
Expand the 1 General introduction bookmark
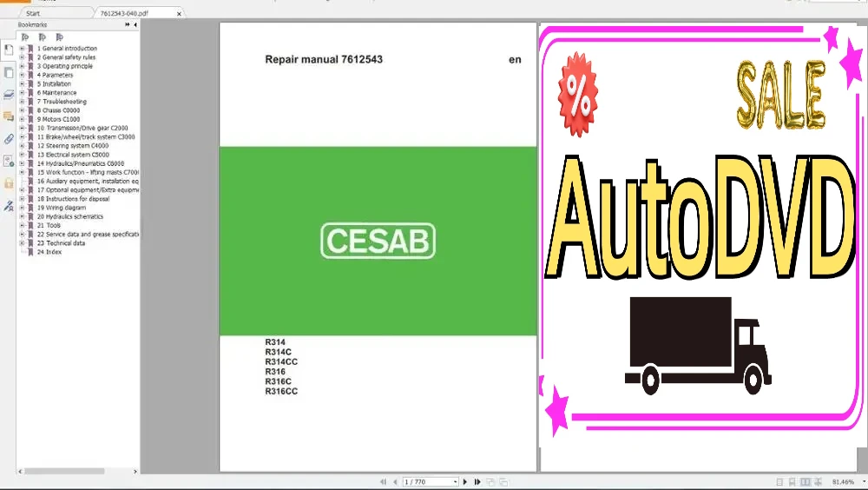(23, 49)
